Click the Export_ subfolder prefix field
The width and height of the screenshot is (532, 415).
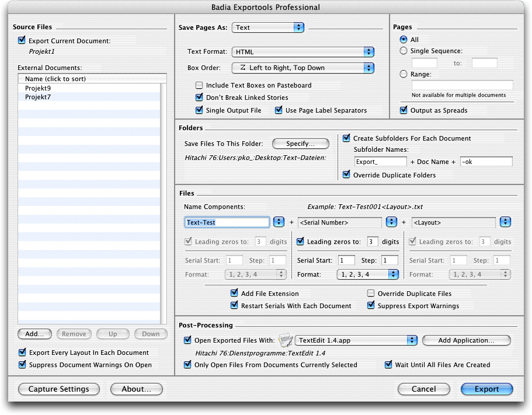(380, 162)
